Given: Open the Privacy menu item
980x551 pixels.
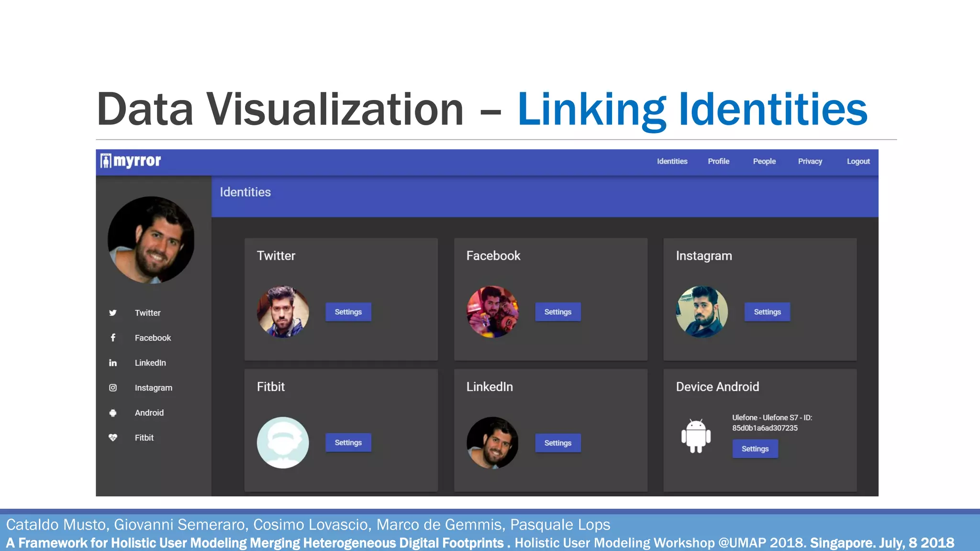Looking at the screenshot, I should (810, 162).
